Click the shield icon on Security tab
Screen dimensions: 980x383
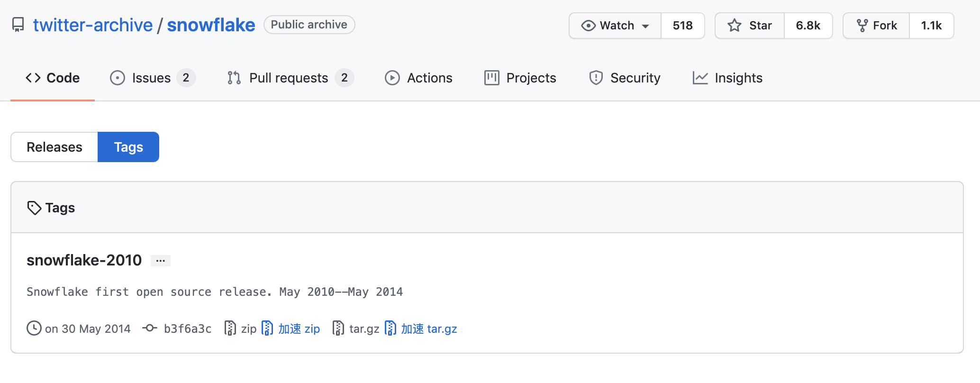596,78
